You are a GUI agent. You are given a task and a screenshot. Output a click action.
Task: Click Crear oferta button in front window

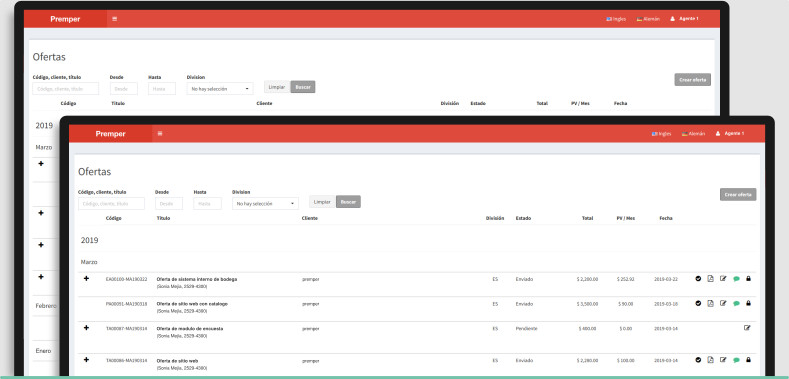click(x=738, y=194)
